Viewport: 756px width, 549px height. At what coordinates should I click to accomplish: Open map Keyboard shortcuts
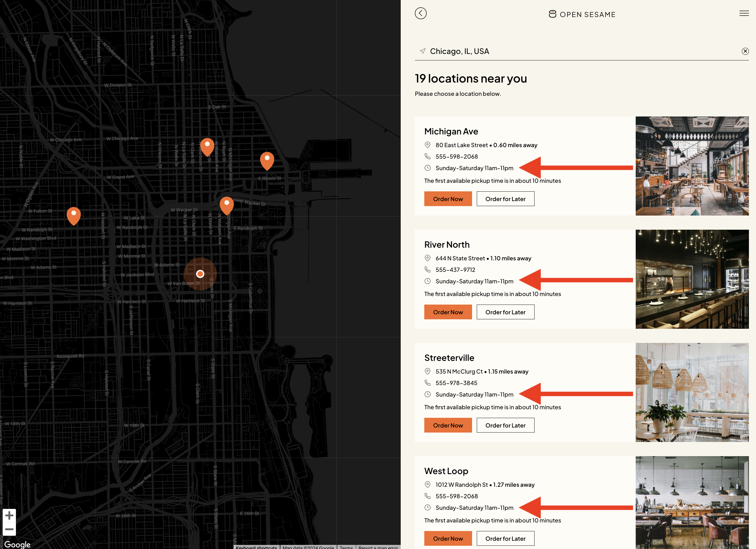[x=256, y=547]
